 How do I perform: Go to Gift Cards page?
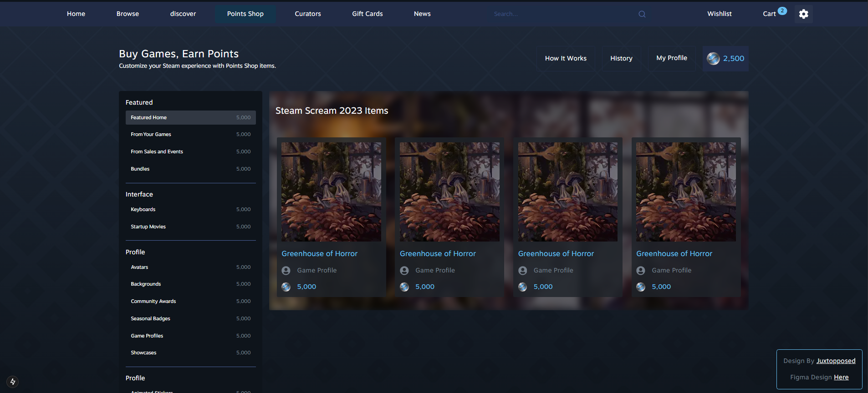(x=368, y=14)
